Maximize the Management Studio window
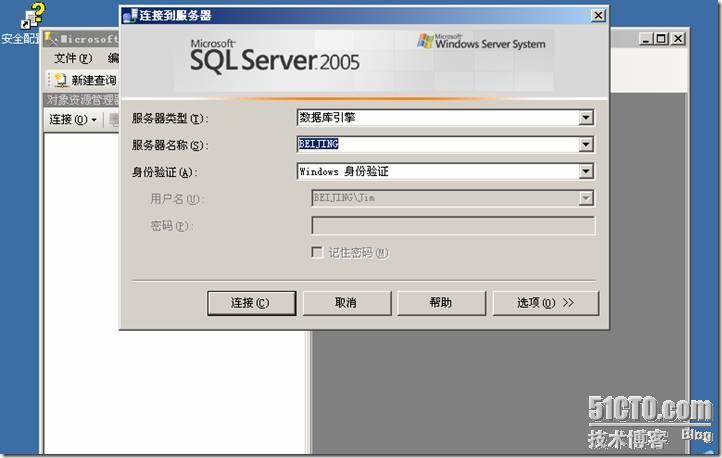Image resolution: width=722 pixels, height=458 pixels. (x=661, y=39)
